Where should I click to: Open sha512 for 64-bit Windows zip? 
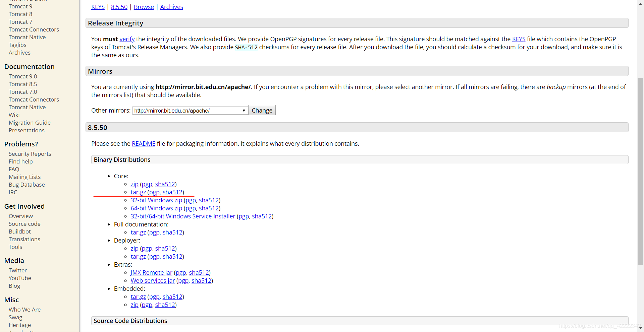point(209,208)
